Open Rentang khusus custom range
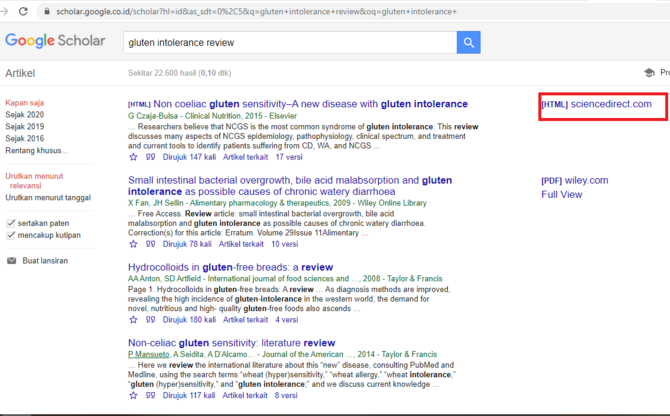The image size is (670, 416). pyautogui.click(x=36, y=150)
